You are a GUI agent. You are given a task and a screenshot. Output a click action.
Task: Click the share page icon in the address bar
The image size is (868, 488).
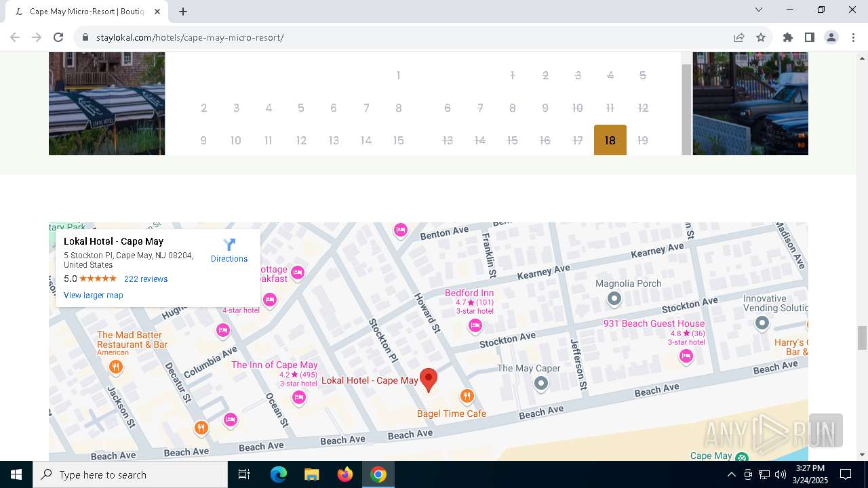(739, 37)
